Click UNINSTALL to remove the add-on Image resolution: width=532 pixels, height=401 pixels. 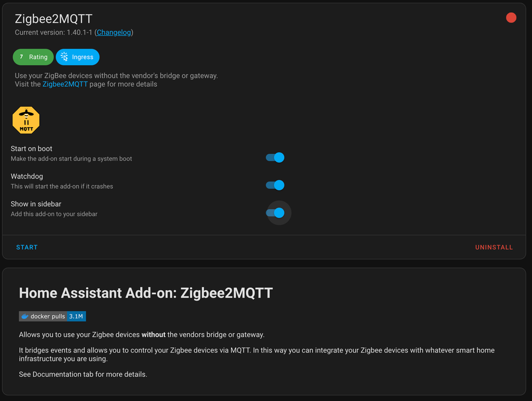494,247
